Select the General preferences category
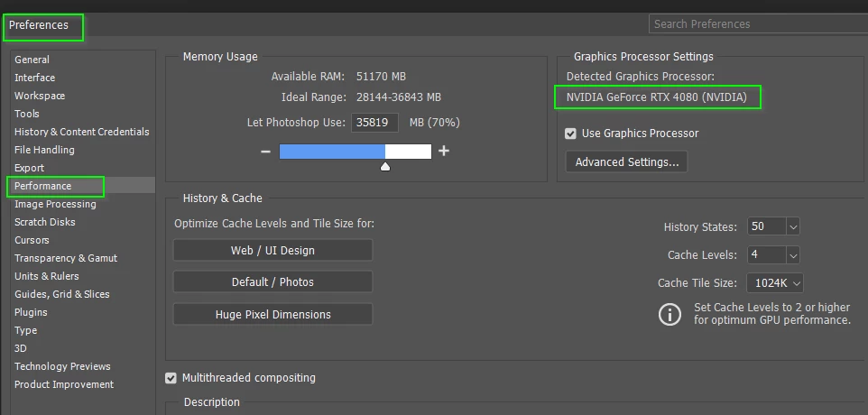 tap(32, 60)
